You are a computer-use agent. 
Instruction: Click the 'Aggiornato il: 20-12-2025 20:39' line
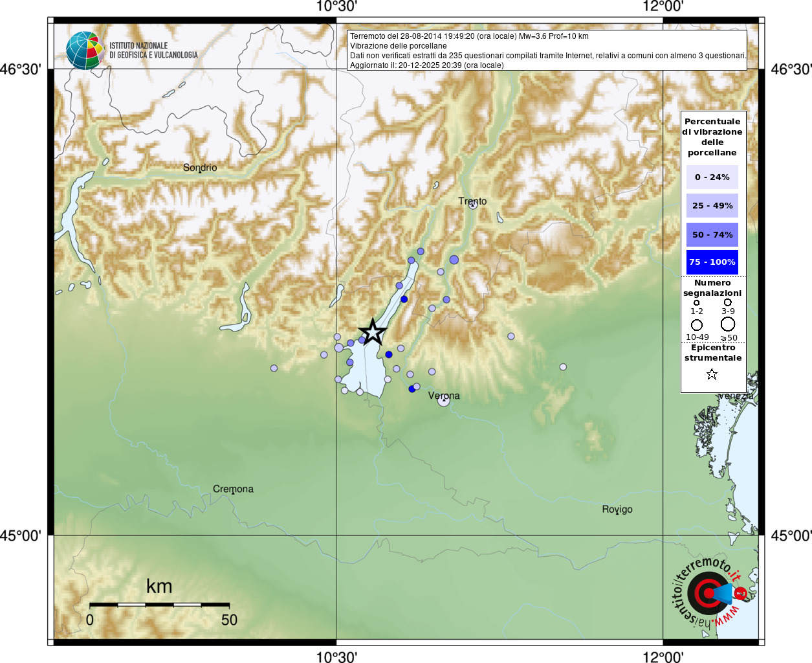tap(427, 65)
